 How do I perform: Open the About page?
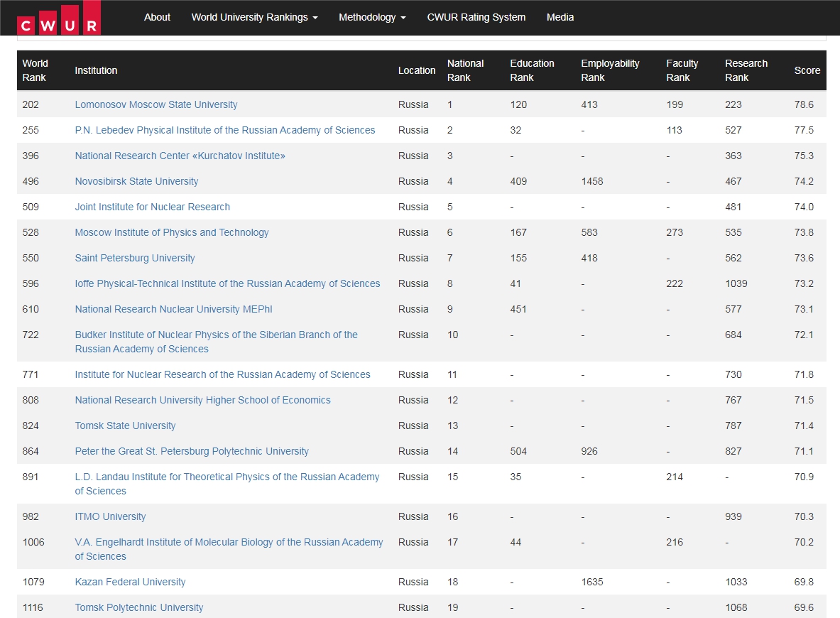[x=157, y=17]
